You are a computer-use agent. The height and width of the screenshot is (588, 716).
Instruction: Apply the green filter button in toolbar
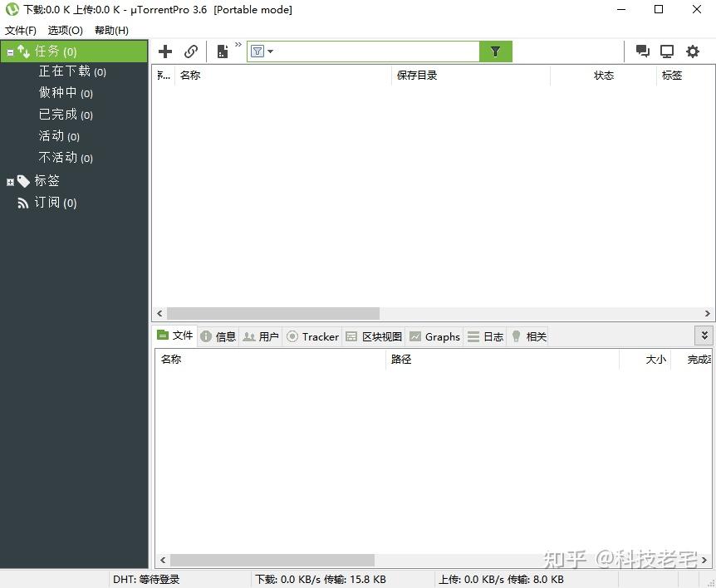coord(495,51)
